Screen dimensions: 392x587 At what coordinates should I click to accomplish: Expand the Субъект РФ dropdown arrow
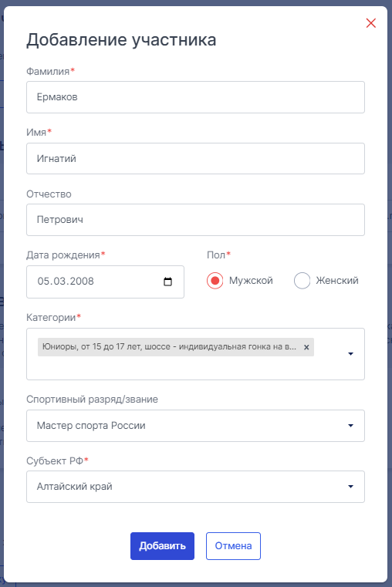click(x=350, y=487)
